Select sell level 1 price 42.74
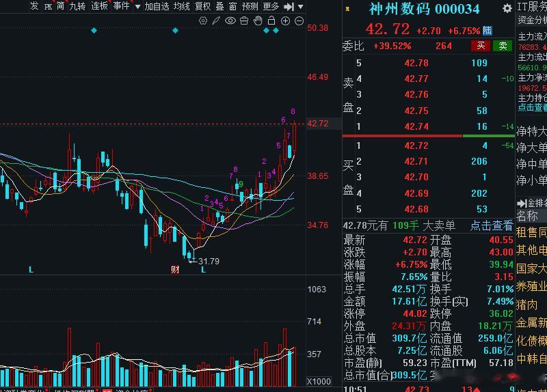Viewport: 547px width, 392px height. point(416,126)
